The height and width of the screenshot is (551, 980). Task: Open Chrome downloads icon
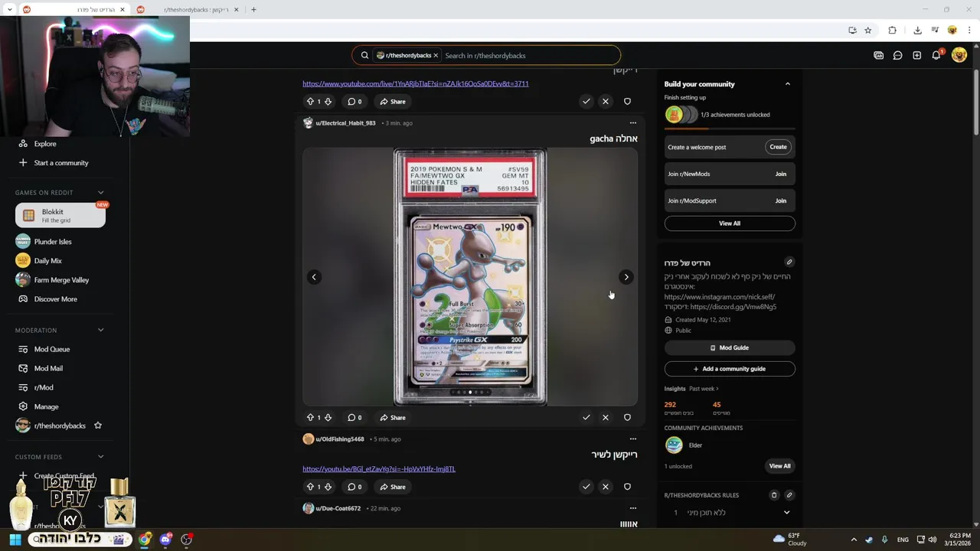[x=917, y=30]
